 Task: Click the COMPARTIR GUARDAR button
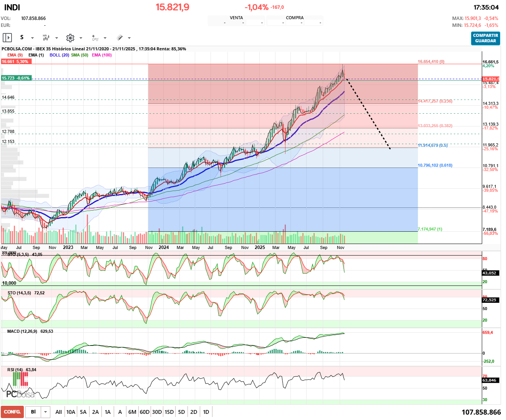[486, 38]
